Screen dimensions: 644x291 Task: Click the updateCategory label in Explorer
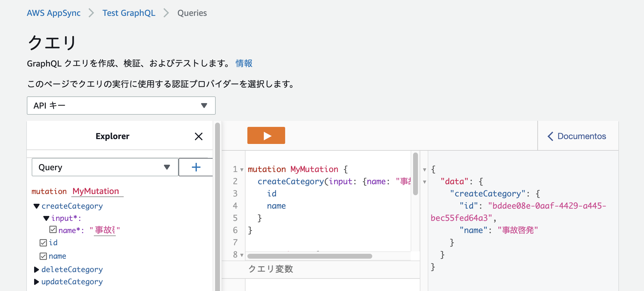(x=72, y=282)
